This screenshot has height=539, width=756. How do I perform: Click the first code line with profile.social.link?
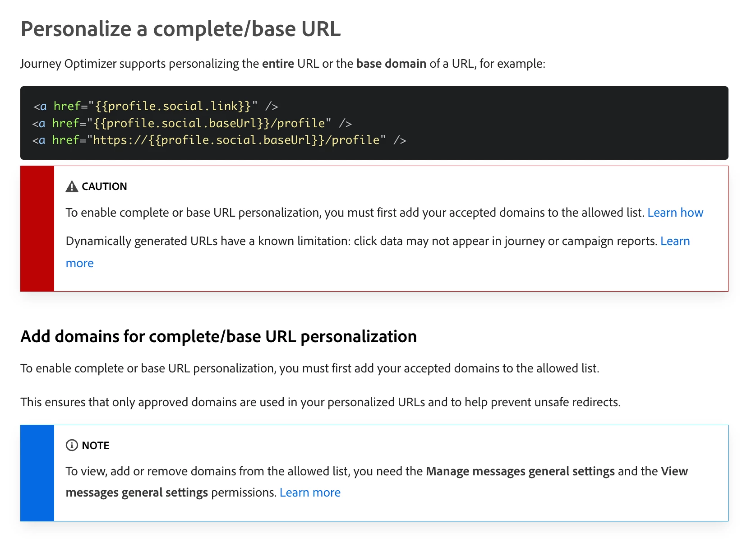(x=156, y=107)
